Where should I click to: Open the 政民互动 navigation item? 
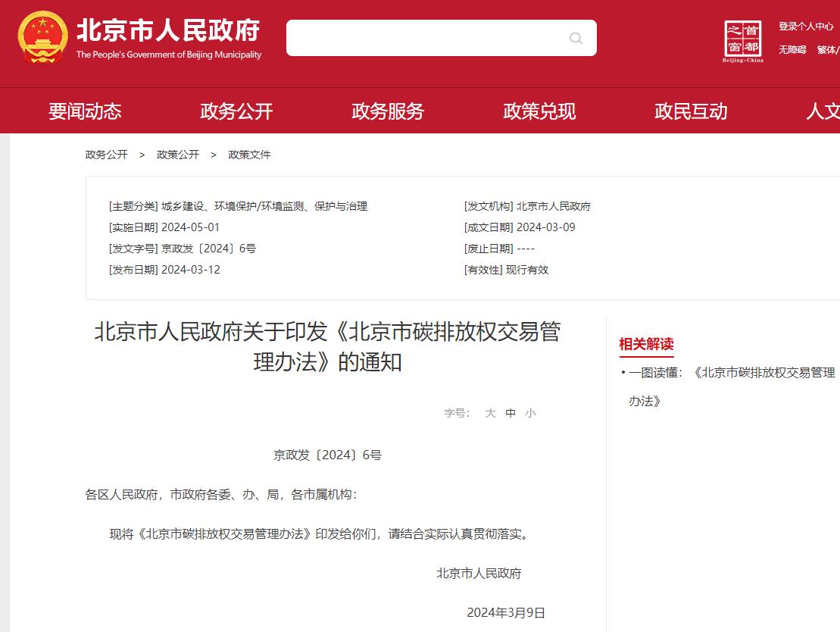pyautogui.click(x=691, y=111)
